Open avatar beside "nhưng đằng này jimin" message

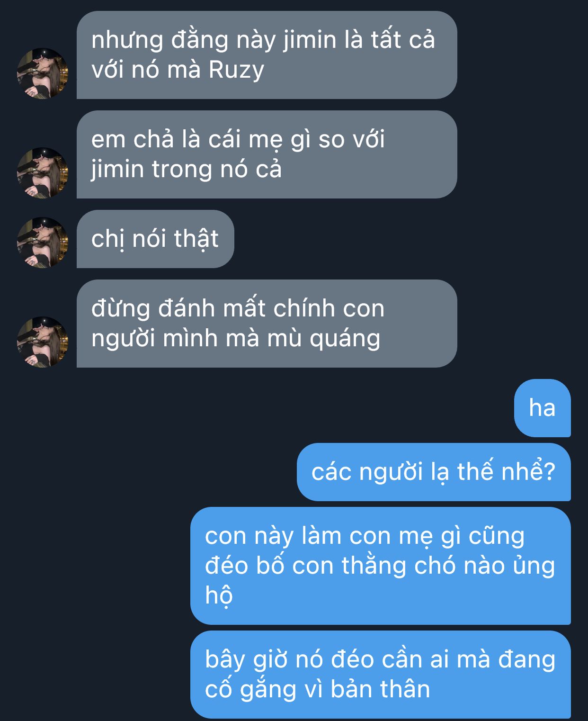tap(43, 73)
